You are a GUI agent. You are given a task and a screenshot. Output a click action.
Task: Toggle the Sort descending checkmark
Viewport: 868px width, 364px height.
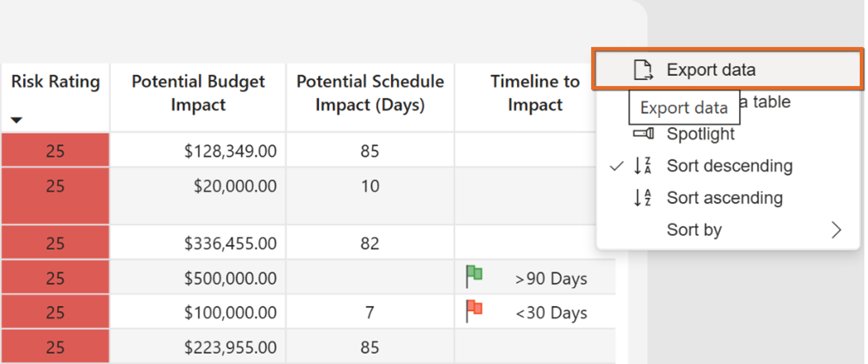tap(617, 166)
